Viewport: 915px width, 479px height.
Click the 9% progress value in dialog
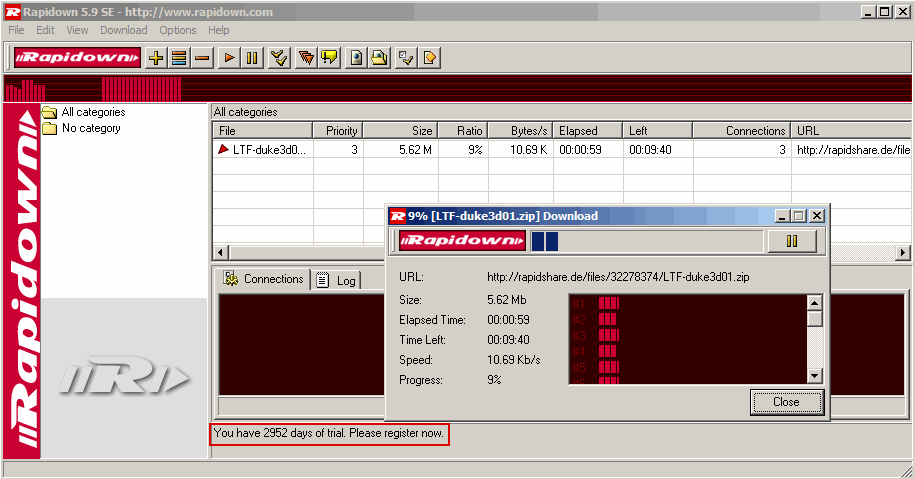coord(494,380)
